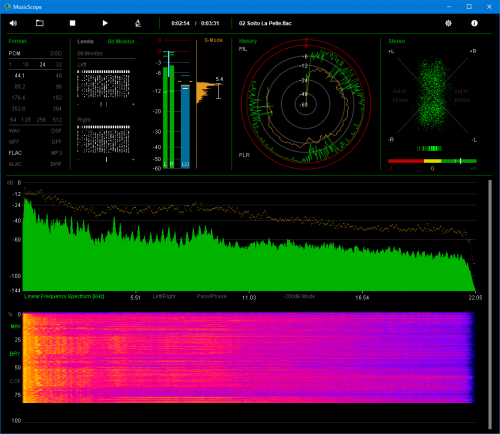This screenshot has height=434, width=500.
Task: Select the Bit Monitor tab
Action: (x=121, y=41)
